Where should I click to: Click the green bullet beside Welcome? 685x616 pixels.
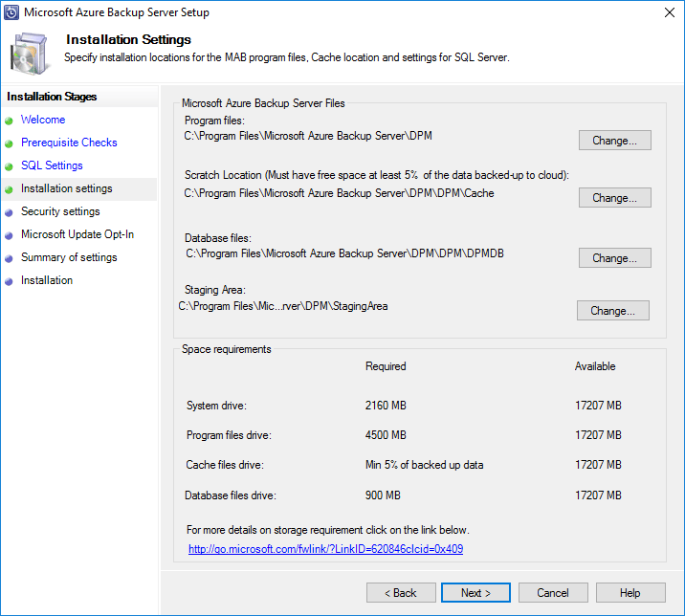(x=9, y=121)
